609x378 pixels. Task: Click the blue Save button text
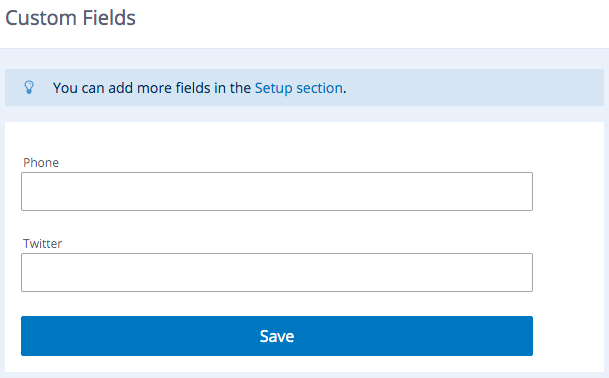277,336
